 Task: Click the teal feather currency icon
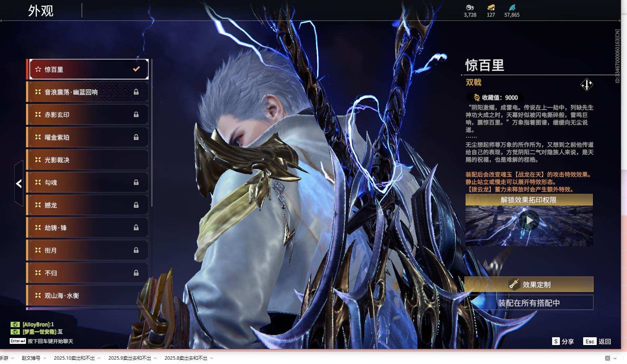pyautogui.click(x=512, y=7)
